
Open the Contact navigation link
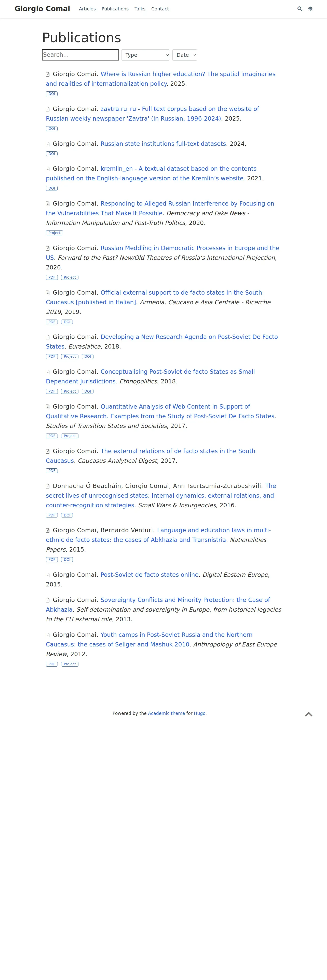click(x=160, y=9)
